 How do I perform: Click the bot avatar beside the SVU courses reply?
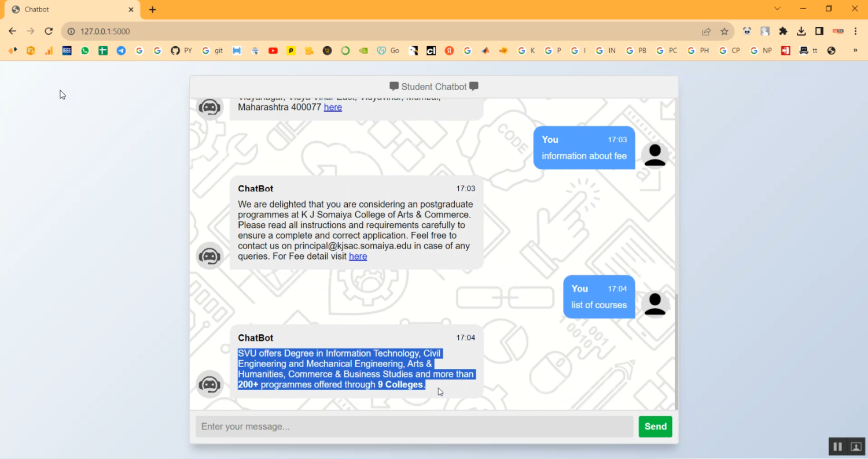pos(209,384)
